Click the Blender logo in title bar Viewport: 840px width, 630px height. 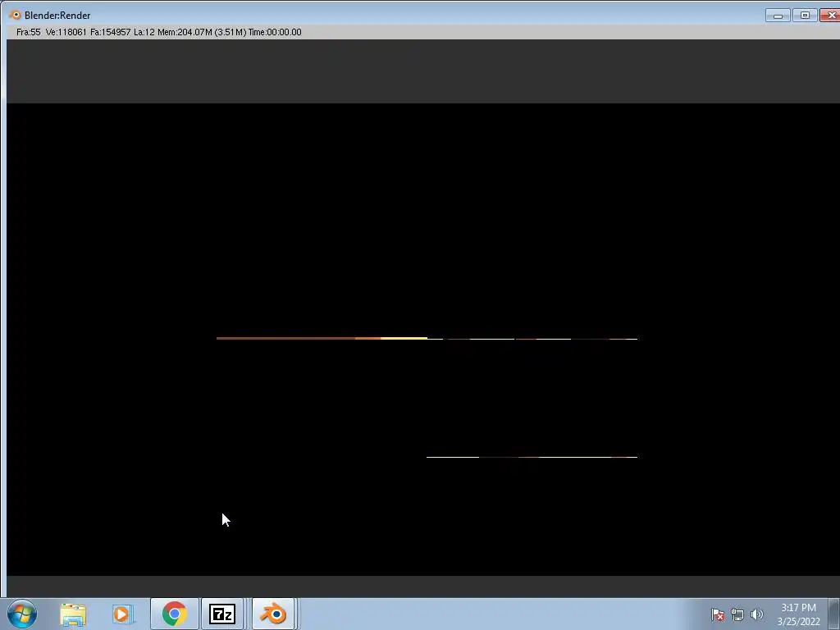15,15
